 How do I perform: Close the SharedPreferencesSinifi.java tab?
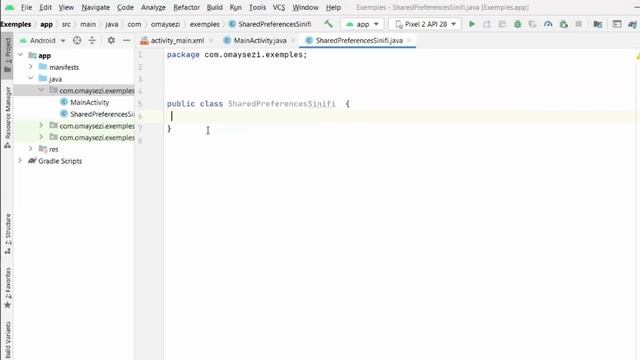click(x=409, y=40)
